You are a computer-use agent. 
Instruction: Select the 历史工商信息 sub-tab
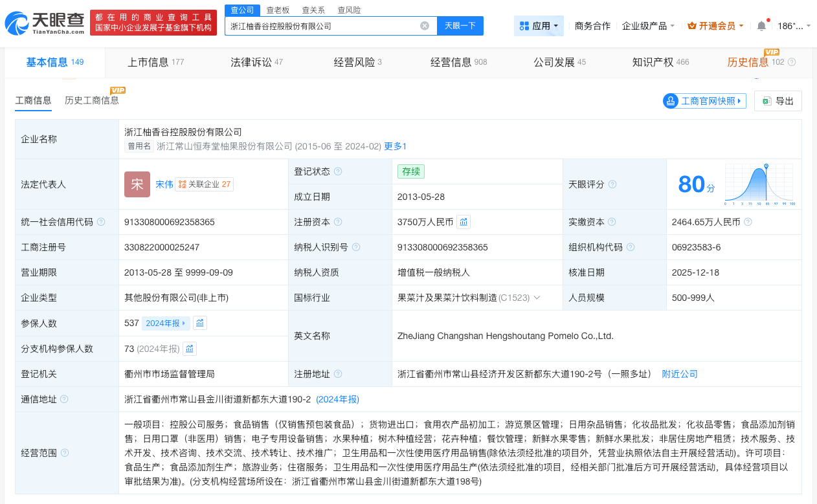point(92,100)
